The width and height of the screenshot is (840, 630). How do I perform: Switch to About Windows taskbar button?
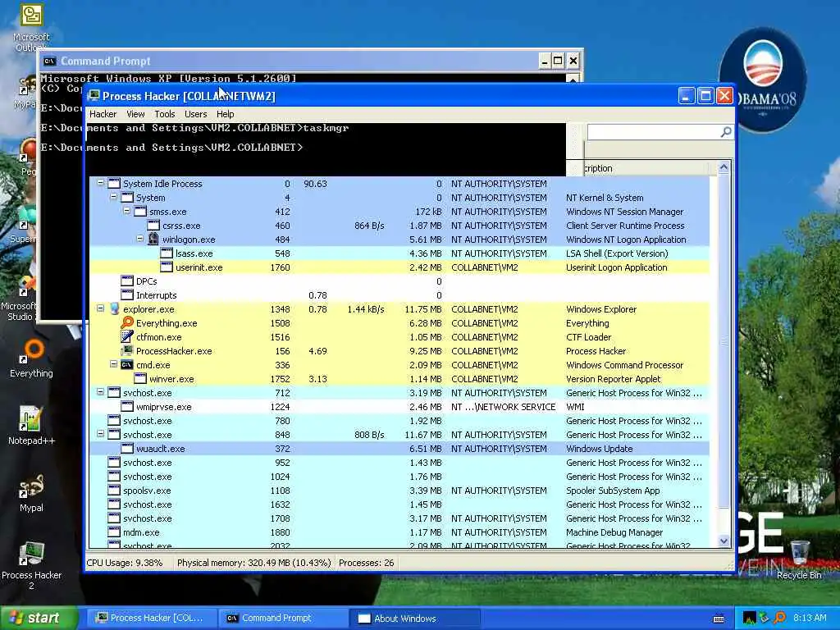(x=413, y=618)
